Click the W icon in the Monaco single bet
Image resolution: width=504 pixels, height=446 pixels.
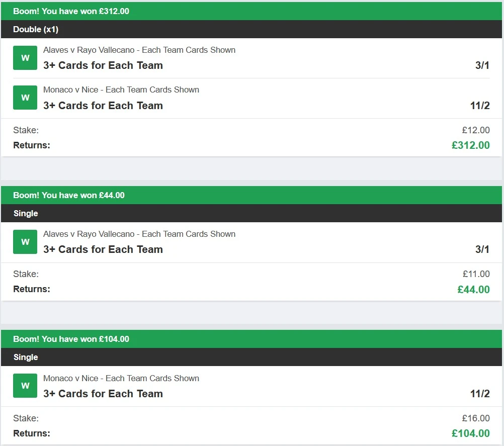(x=25, y=386)
